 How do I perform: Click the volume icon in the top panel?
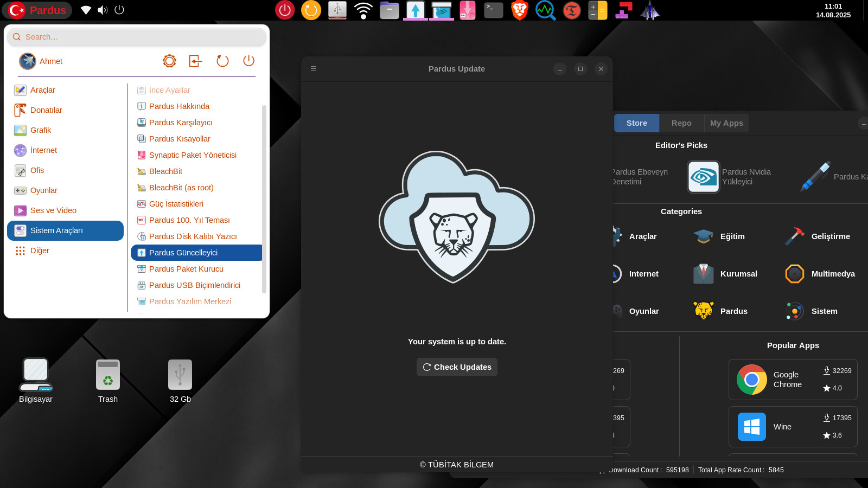103,10
